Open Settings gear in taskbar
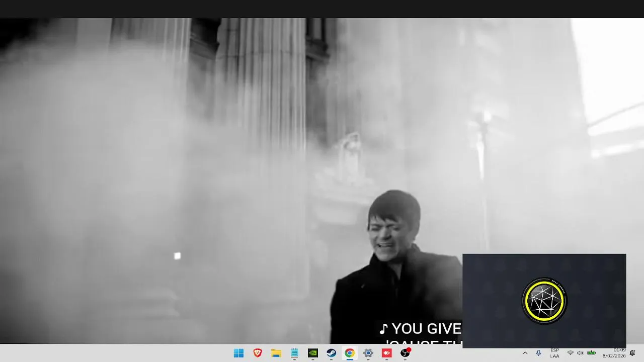 click(368, 353)
